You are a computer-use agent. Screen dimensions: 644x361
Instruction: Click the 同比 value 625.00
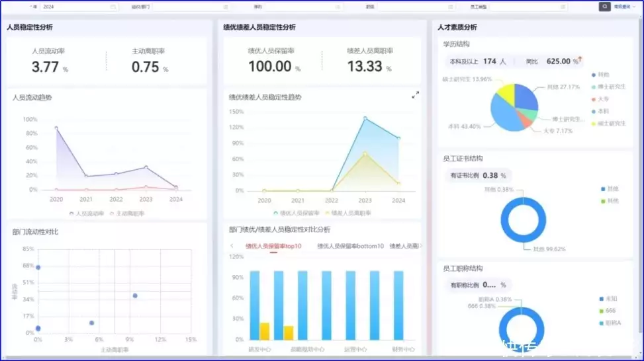558,61
